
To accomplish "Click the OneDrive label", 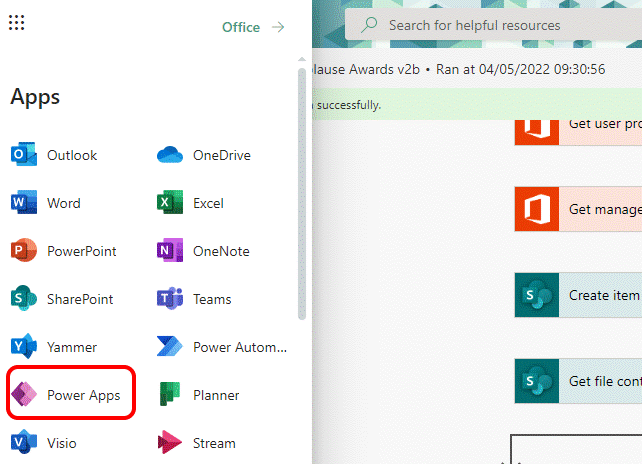I will click(x=222, y=155).
